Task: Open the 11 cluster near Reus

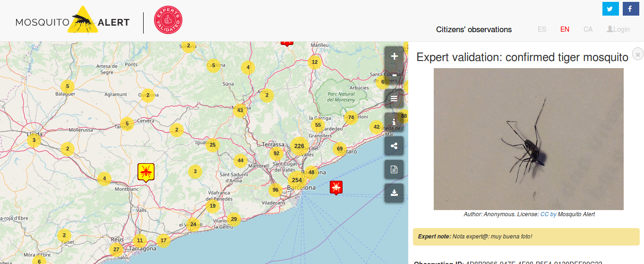Action: click(139, 240)
